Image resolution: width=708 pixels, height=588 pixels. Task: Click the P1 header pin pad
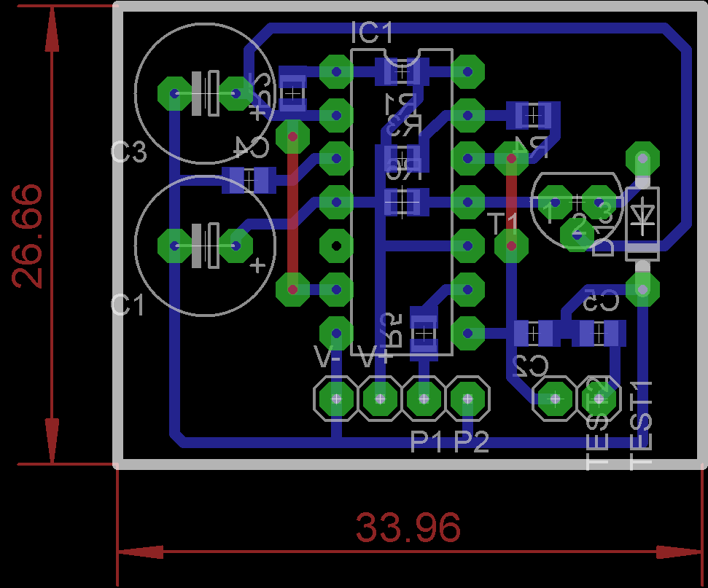(x=424, y=399)
